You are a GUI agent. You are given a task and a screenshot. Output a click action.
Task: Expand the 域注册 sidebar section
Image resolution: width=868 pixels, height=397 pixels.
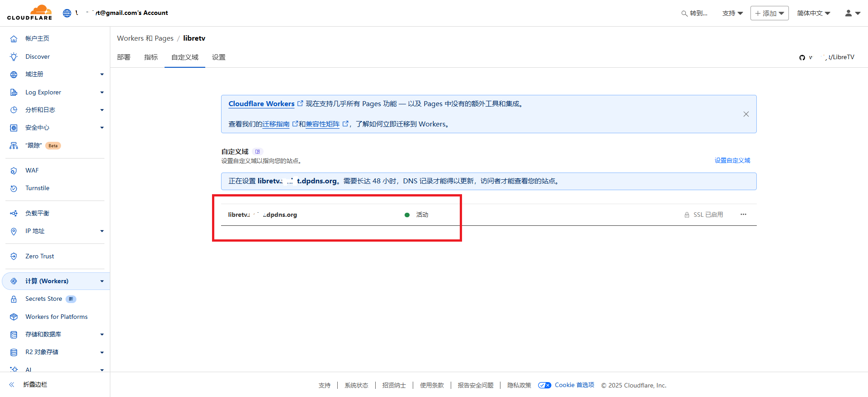click(x=102, y=75)
